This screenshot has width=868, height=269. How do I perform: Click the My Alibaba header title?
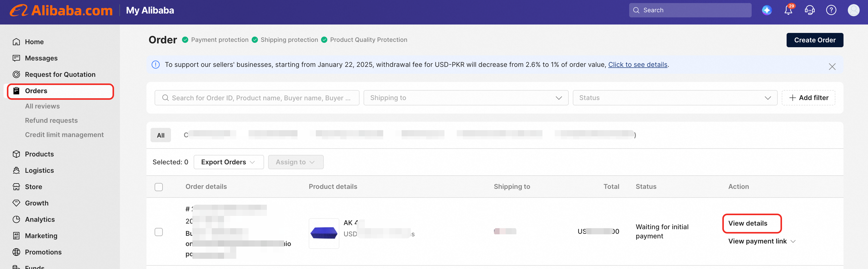tap(150, 10)
